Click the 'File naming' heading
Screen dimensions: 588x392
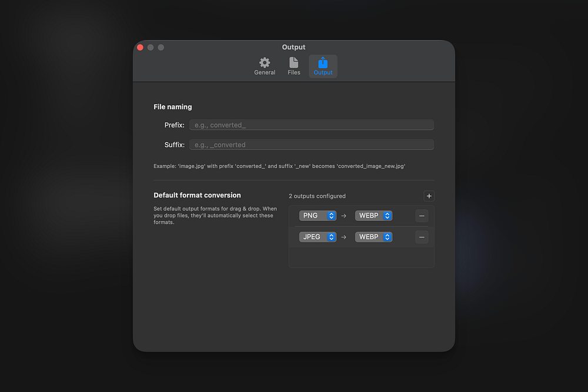172,107
